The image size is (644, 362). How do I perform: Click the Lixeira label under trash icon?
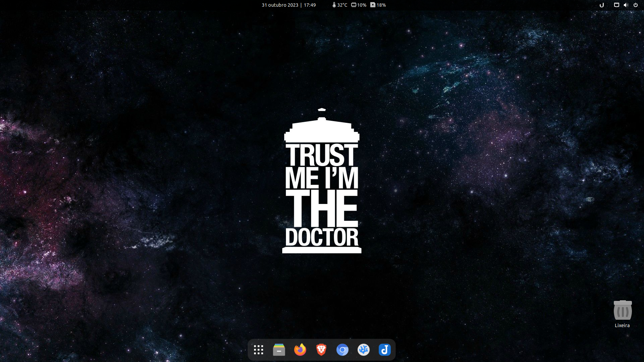(622, 325)
